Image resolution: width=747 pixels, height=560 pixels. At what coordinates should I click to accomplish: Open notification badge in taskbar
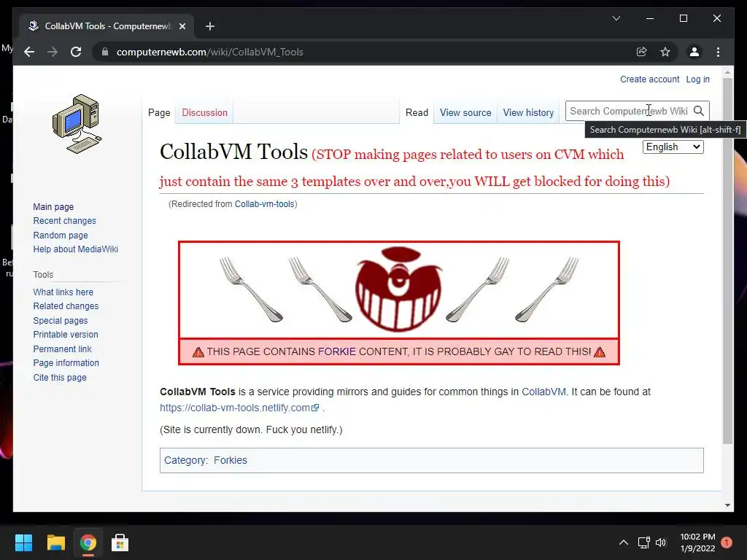pyautogui.click(x=726, y=542)
